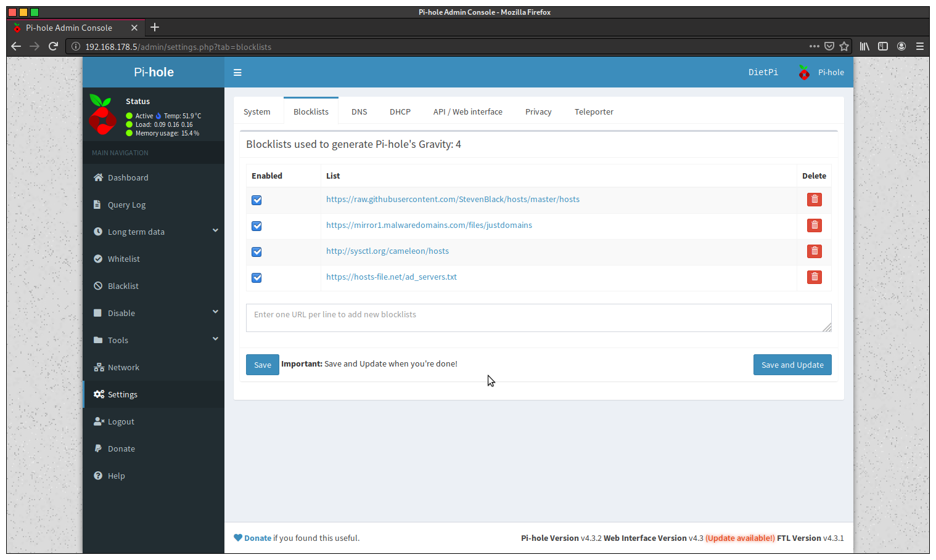The image size is (936, 560).
Task: Open the sysctl.org cameleon hosts link
Action: 387,251
